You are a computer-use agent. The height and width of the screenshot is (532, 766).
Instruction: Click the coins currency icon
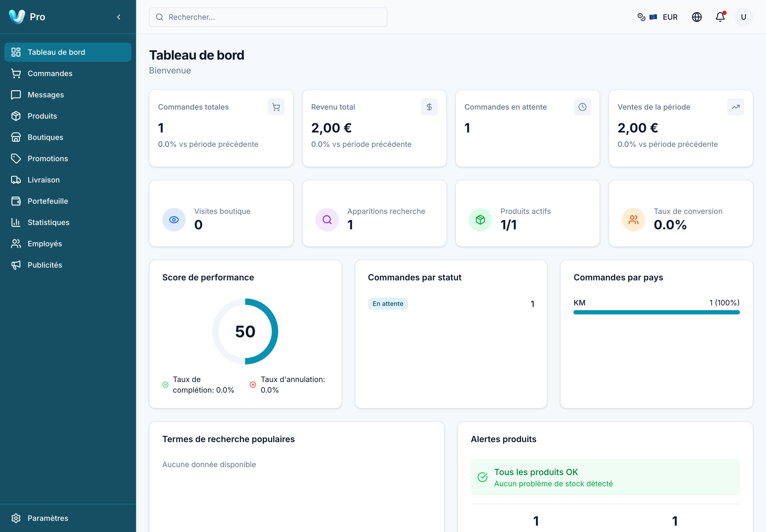click(641, 17)
